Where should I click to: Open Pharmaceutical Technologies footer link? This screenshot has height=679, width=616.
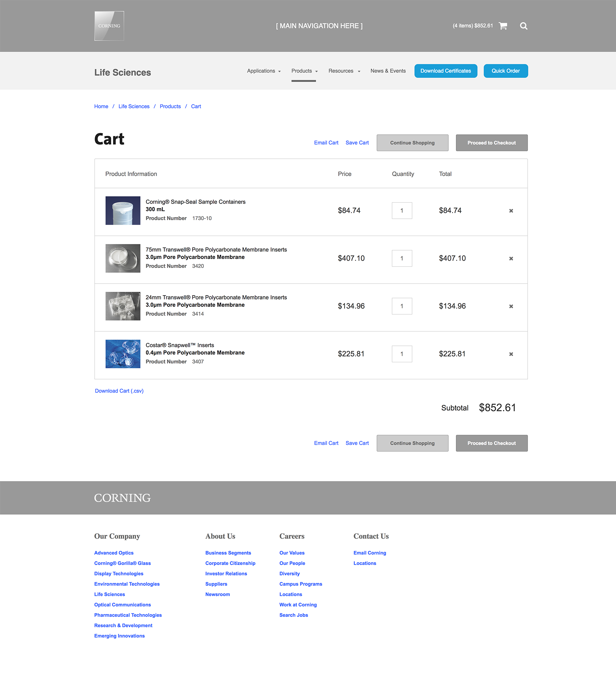pos(128,615)
